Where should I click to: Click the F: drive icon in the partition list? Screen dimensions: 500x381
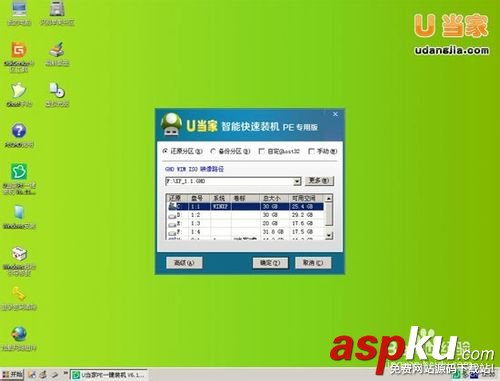(x=172, y=232)
